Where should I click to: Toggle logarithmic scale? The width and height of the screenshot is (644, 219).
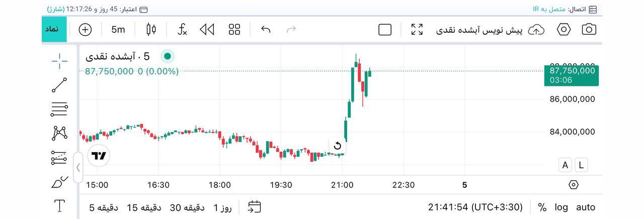(x=561, y=207)
